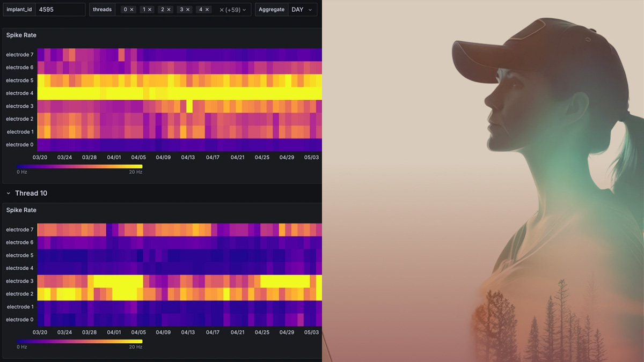This screenshot has width=644, height=362.
Task: Open the Aggregate DAY dropdown
Action: tap(303, 10)
